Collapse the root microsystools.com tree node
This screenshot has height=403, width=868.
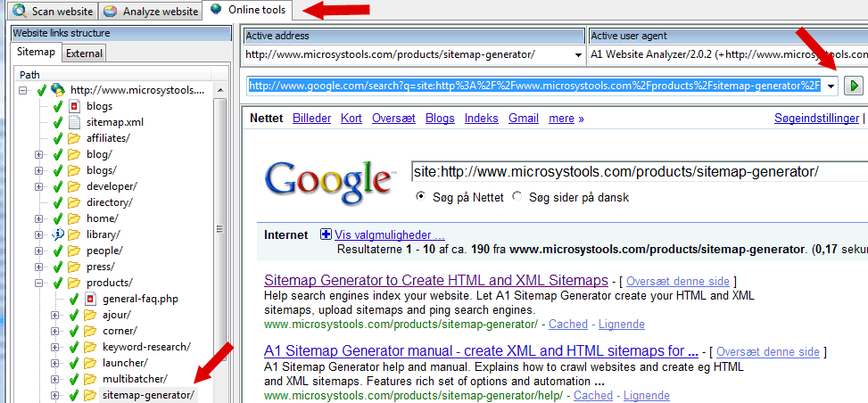[22, 89]
